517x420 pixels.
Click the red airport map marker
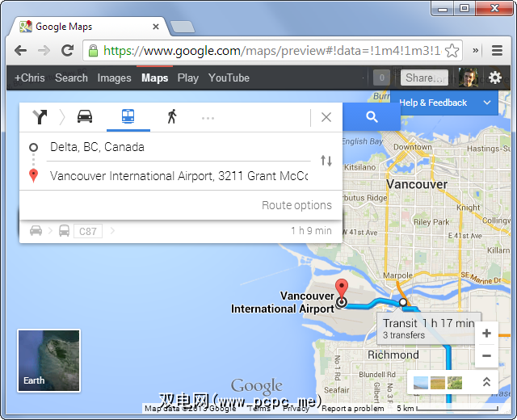(x=342, y=290)
